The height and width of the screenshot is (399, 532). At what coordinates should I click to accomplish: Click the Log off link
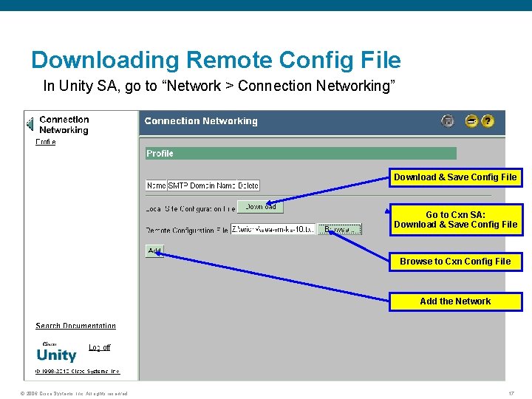100,347
